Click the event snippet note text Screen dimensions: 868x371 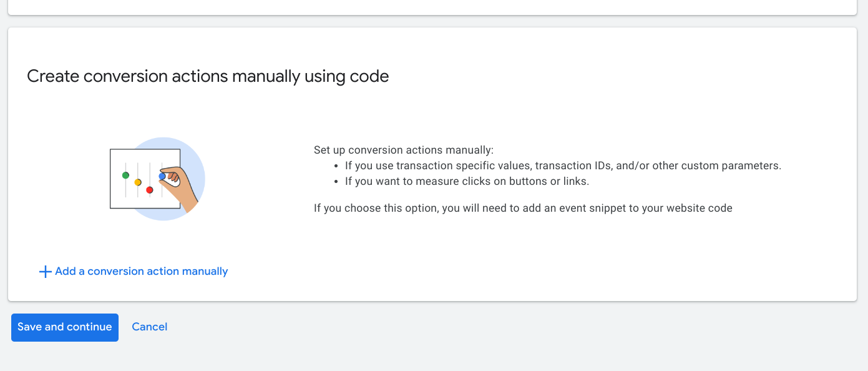click(523, 208)
